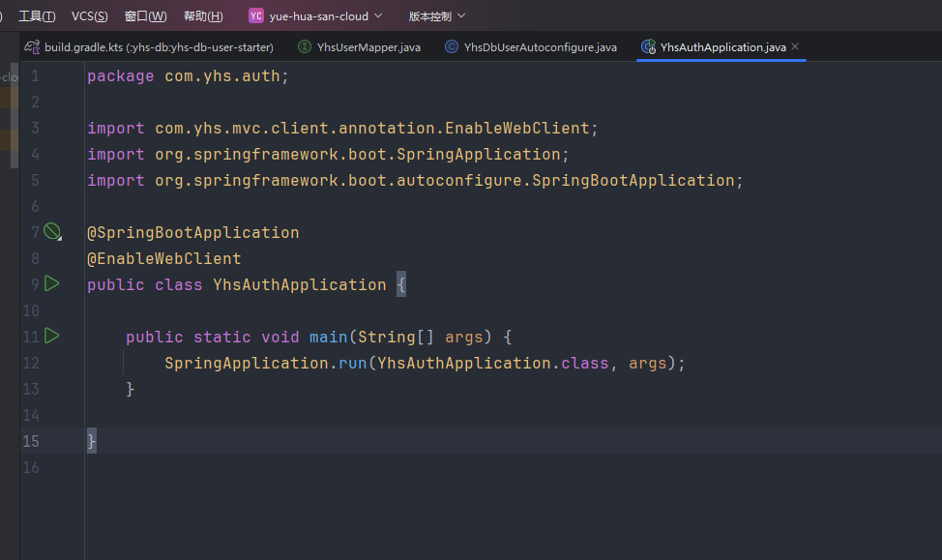
Task: Click the runnable class icon on YhsAuthApplication.java tab
Action: [x=648, y=46]
